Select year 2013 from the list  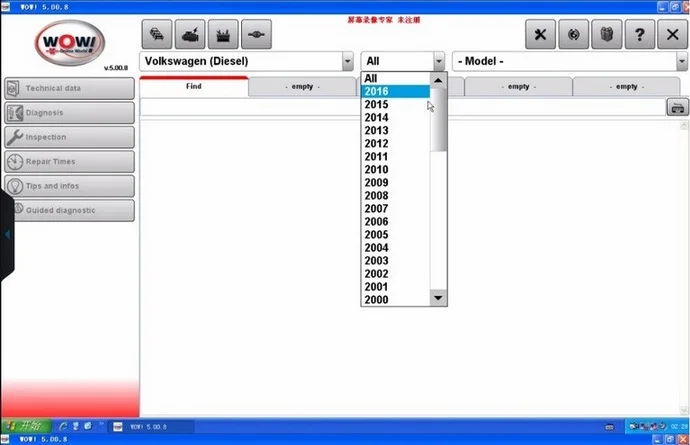coord(396,131)
